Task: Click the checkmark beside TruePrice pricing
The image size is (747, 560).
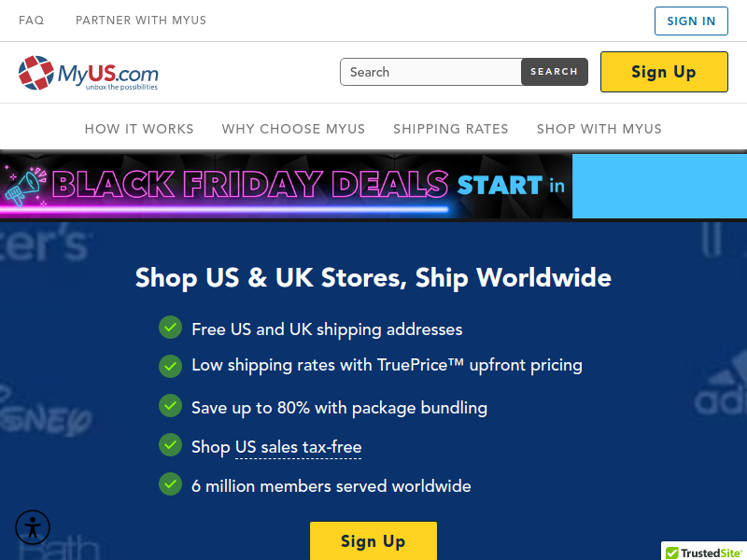Action: [170, 366]
